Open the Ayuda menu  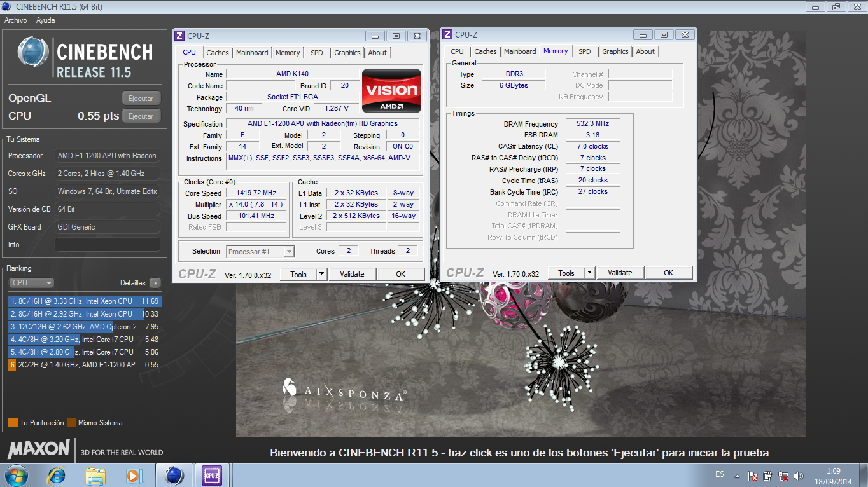pos(45,20)
